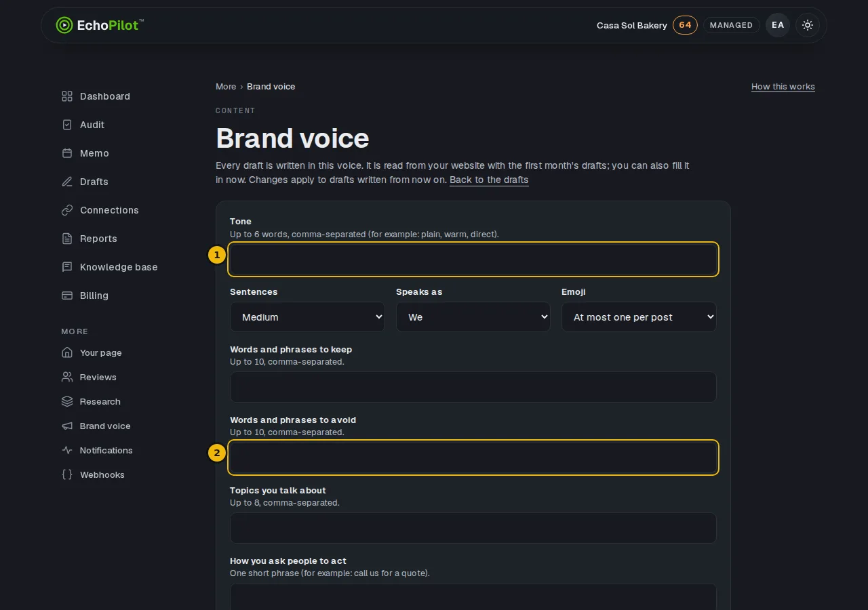Open the Emoji dropdown
The height and width of the screenshot is (610, 868).
click(x=639, y=317)
